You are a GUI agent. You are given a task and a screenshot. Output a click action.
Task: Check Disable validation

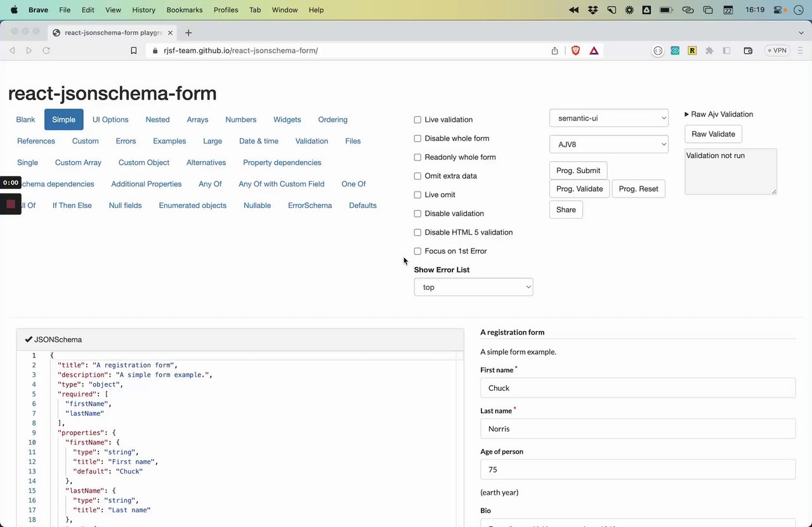[417, 214]
